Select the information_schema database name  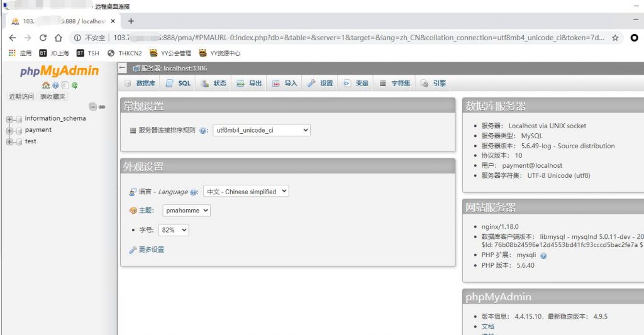click(55, 118)
